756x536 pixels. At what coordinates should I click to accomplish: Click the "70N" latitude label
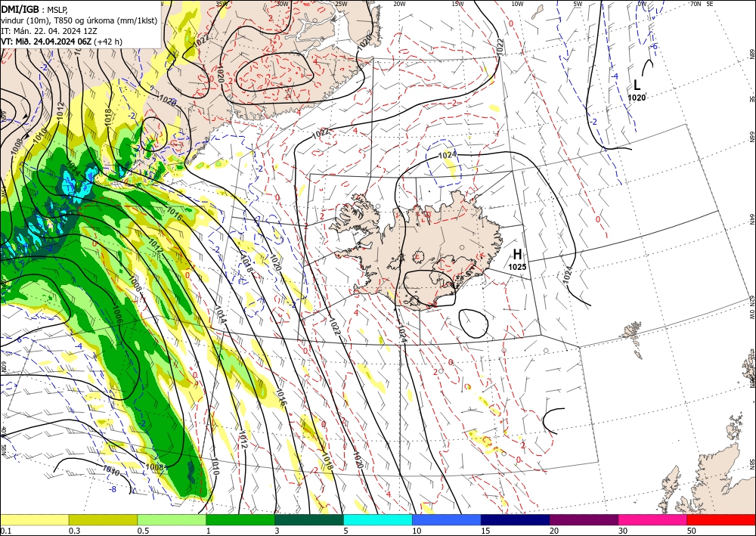pos(696,4)
